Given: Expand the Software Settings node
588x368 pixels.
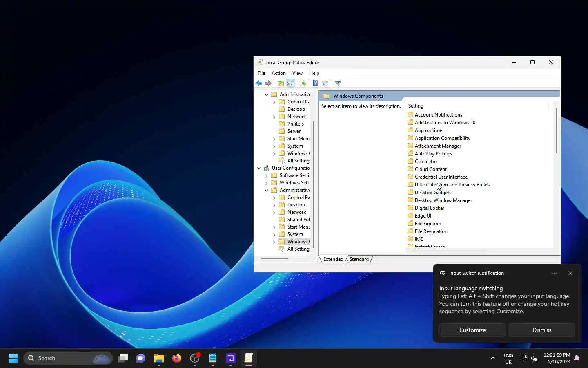Looking at the screenshot, I should point(267,175).
